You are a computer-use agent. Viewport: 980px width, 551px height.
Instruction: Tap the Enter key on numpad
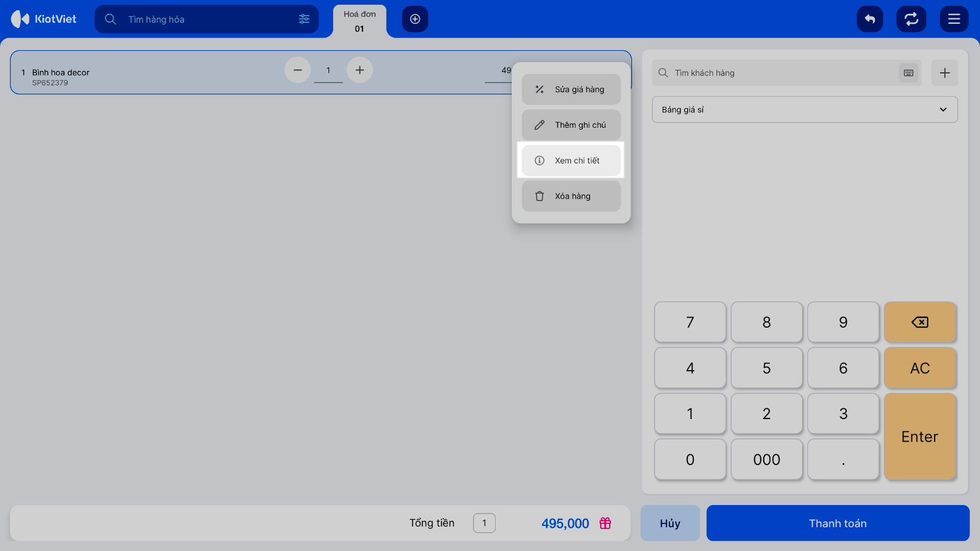click(920, 436)
